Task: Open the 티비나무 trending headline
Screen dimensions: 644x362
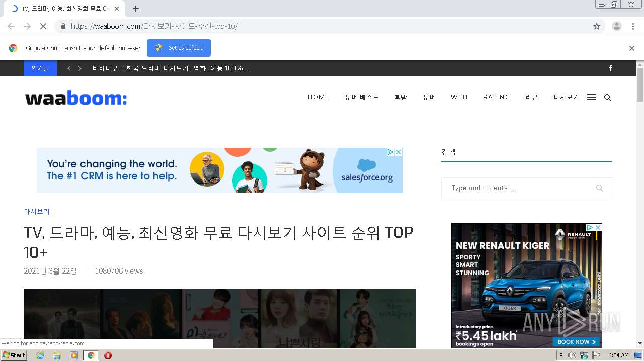Action: pos(171,68)
